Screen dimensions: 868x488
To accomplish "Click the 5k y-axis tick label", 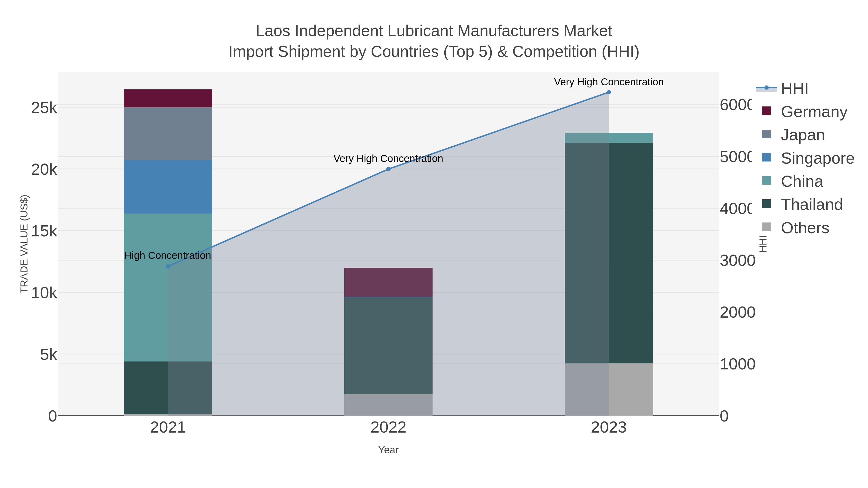I will pyautogui.click(x=48, y=355).
